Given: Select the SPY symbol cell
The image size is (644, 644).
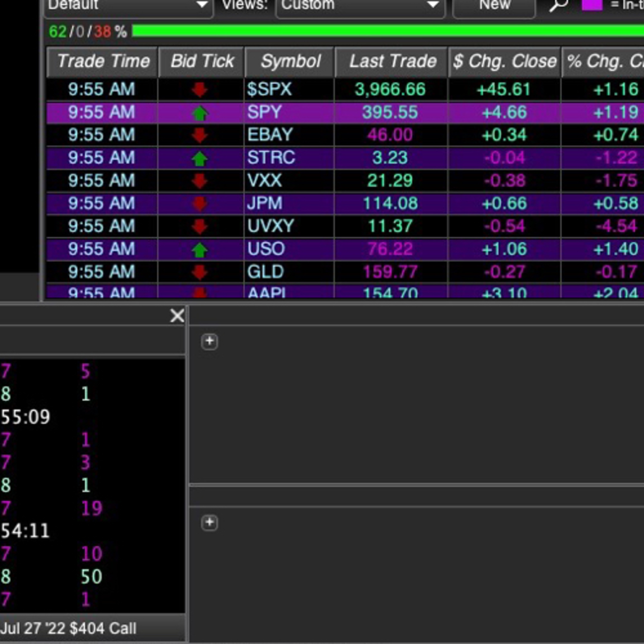Looking at the screenshot, I should pyautogui.click(x=289, y=112).
